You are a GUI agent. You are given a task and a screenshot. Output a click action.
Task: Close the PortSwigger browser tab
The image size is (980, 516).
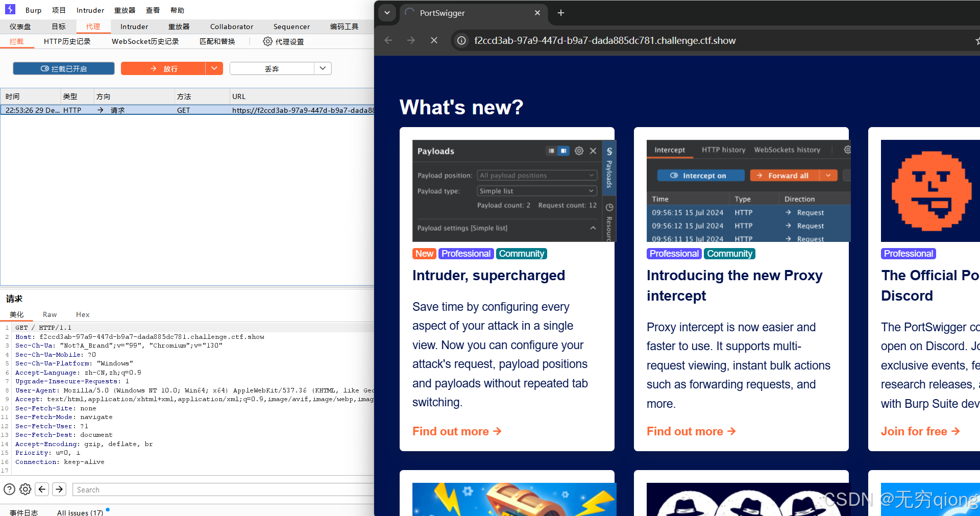[537, 13]
